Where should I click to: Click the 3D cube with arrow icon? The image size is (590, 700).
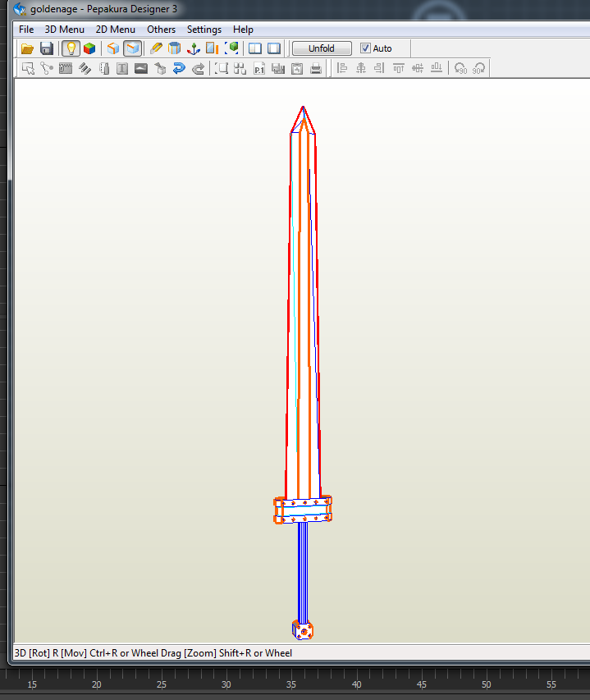pyautogui.click(x=160, y=68)
